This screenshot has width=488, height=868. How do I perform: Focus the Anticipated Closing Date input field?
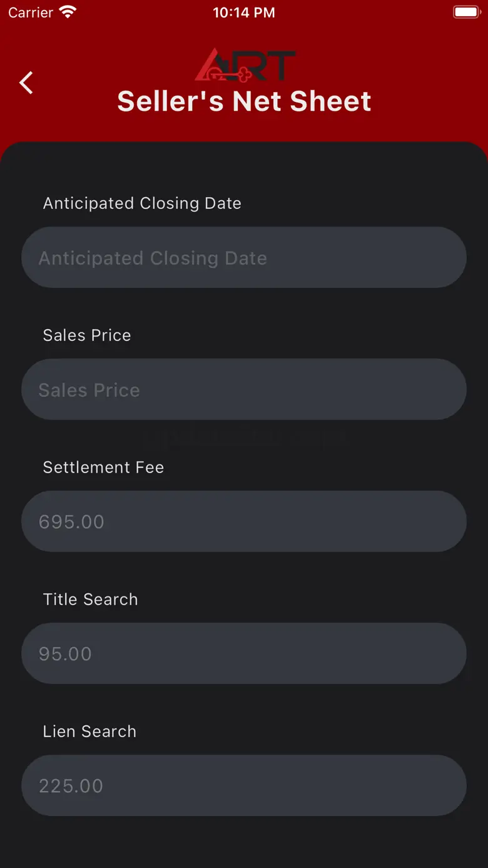click(244, 258)
